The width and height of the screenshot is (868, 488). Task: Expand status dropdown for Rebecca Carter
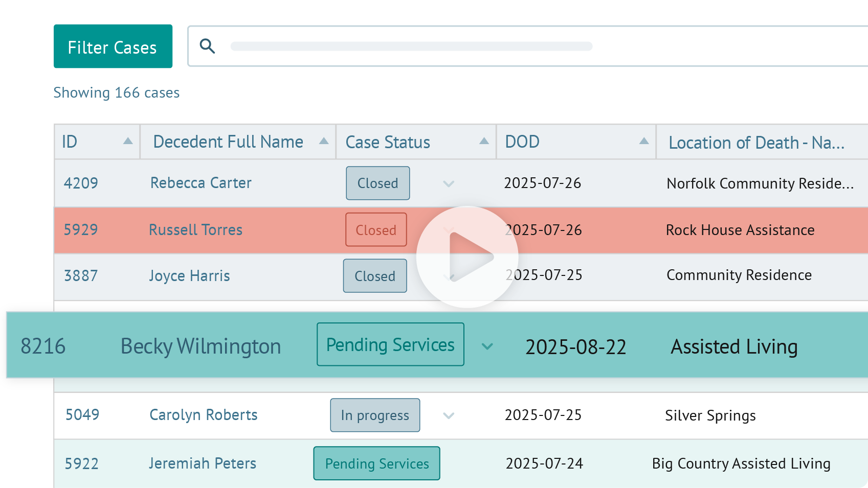pos(449,184)
